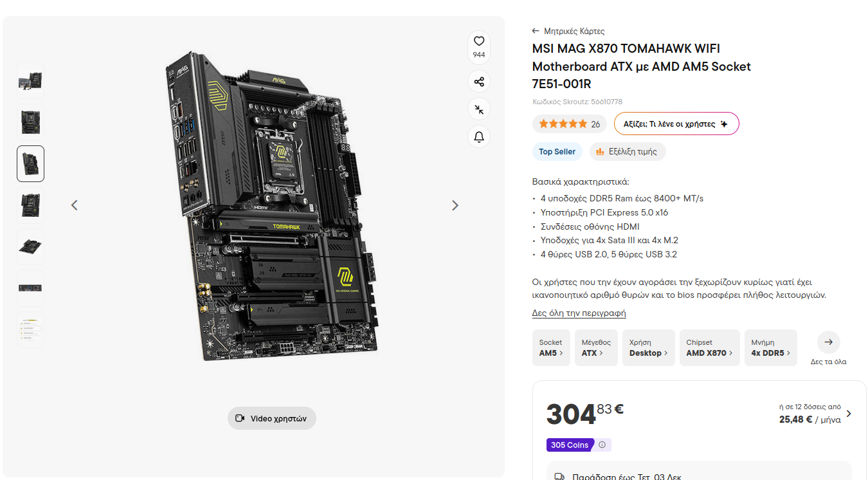The width and height of the screenshot is (868, 480).
Task: Share this motherboard via share icon
Action: tap(479, 82)
